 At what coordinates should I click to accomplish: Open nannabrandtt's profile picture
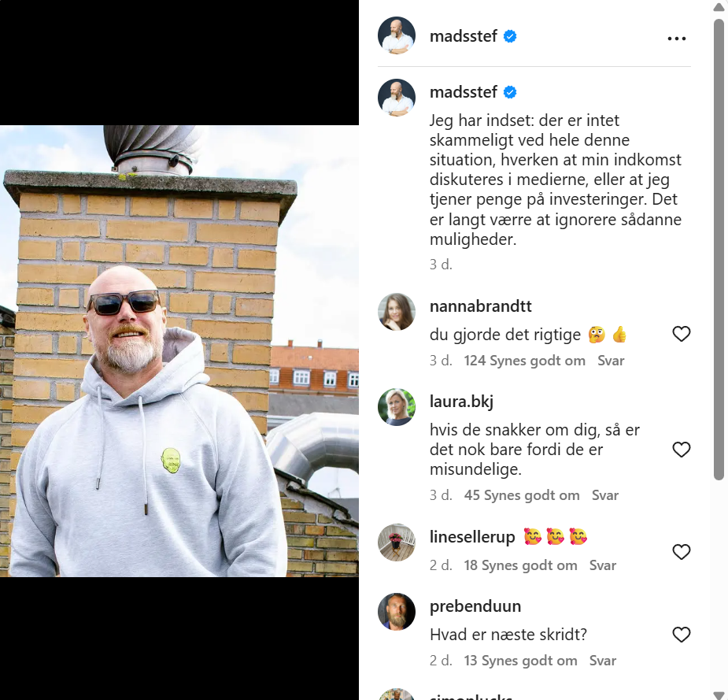pyautogui.click(x=397, y=312)
